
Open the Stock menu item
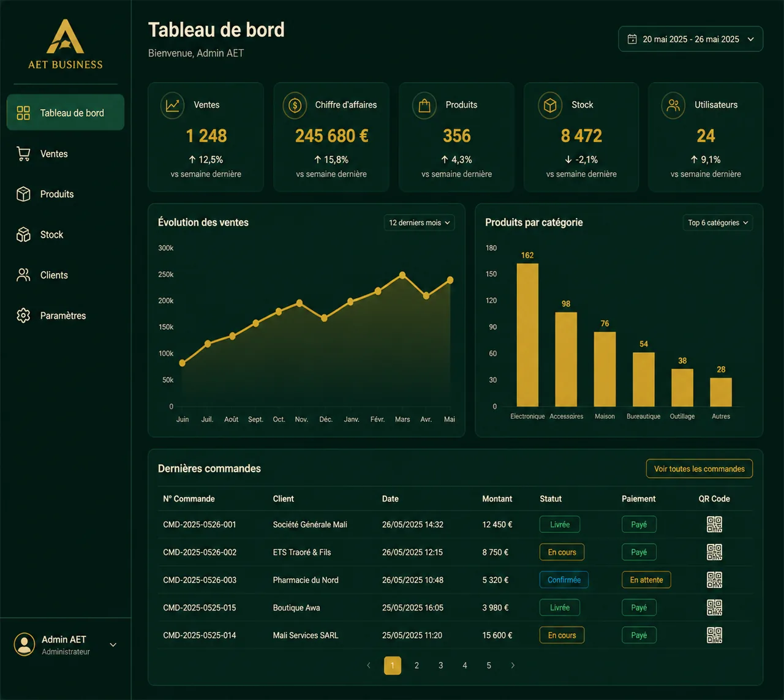click(66, 235)
